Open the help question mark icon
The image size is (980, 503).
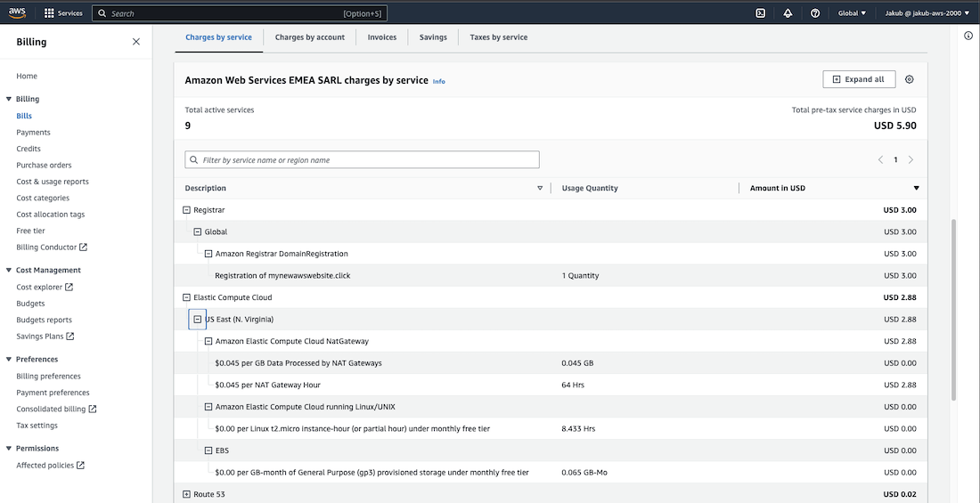815,13
